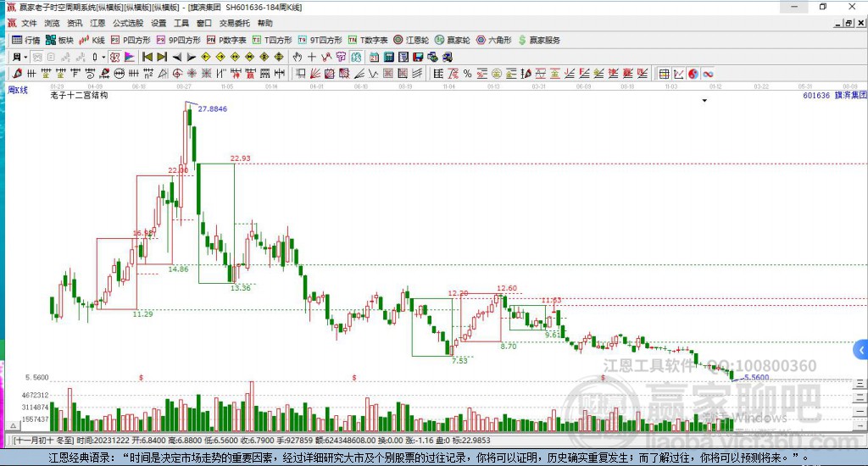Click the small triangle button at chart bottom-left
The height and width of the screenshot is (466, 868).
point(13,425)
